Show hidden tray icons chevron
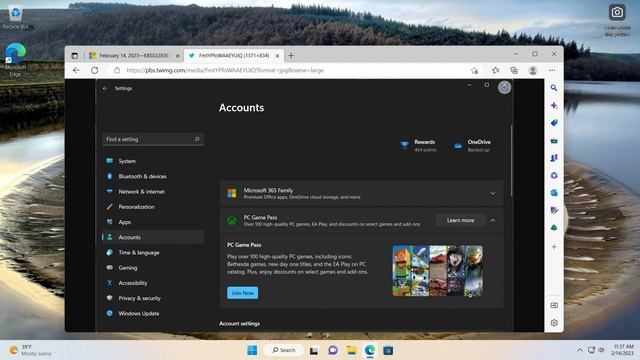This screenshot has width=640, height=360. 580,350
